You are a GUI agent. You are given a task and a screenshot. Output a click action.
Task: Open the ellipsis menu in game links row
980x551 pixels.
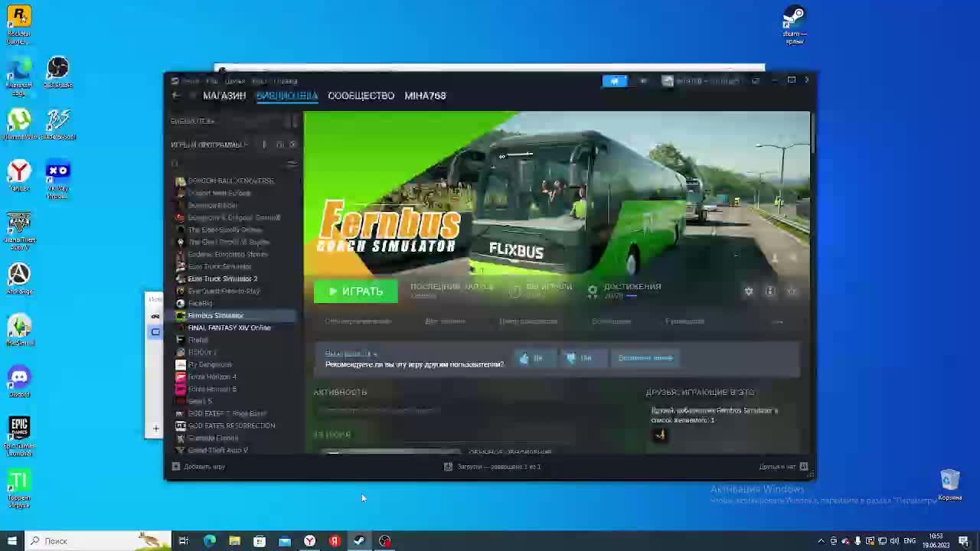(778, 321)
